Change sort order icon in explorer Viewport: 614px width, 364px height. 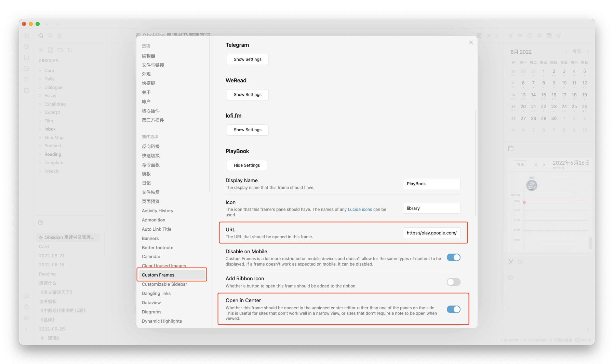click(x=70, y=50)
